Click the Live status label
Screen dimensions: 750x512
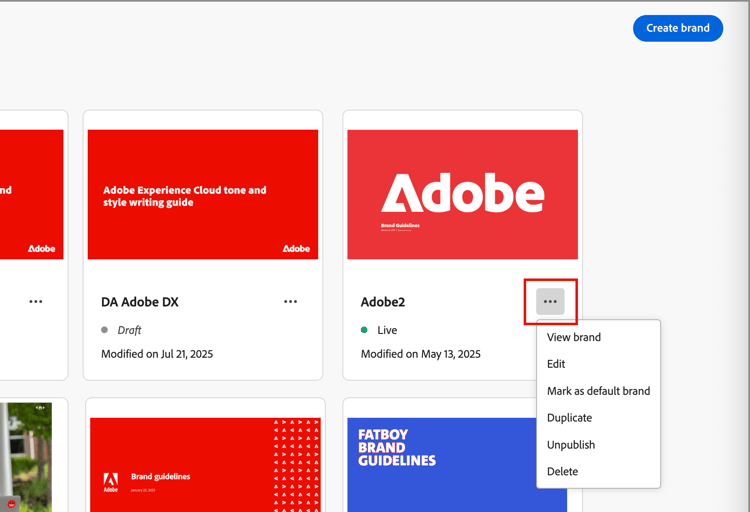(x=387, y=330)
